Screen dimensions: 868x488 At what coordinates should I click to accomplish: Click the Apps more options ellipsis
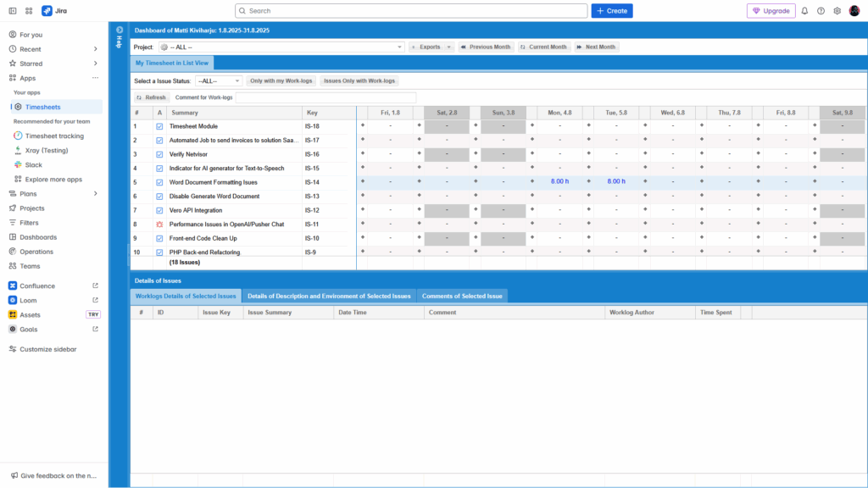point(95,78)
